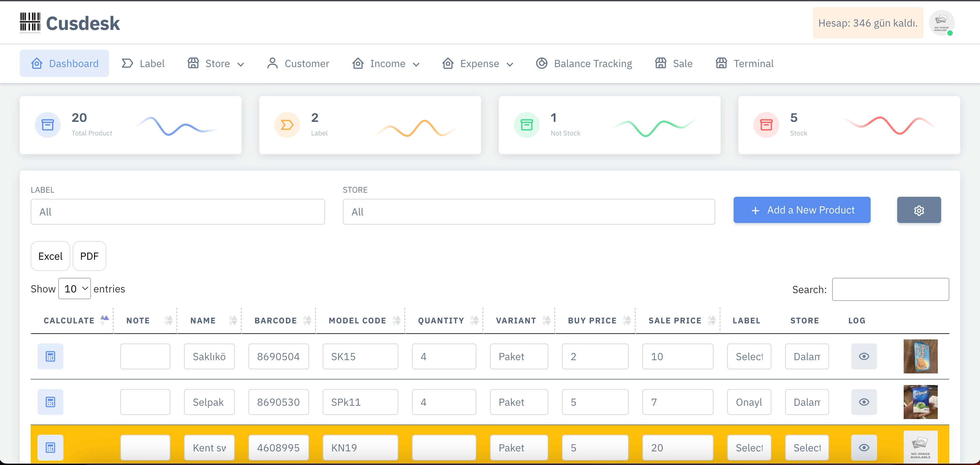
Task: Click the Stock sparkline chart
Action: [890, 125]
